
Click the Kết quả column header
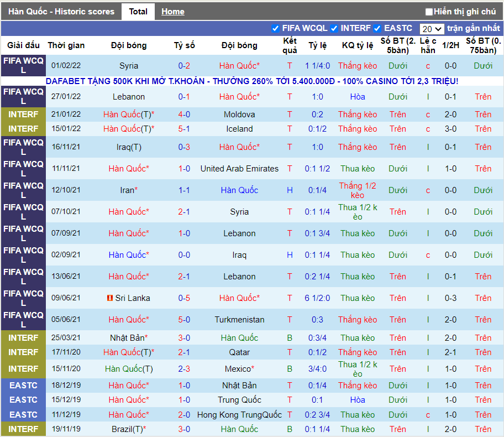(x=290, y=45)
